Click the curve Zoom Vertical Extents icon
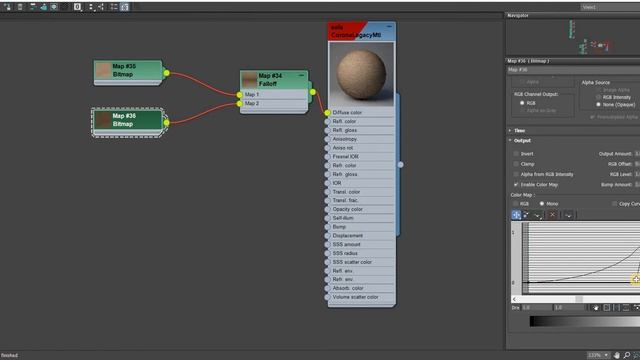640x360 pixels. [x=625, y=308]
